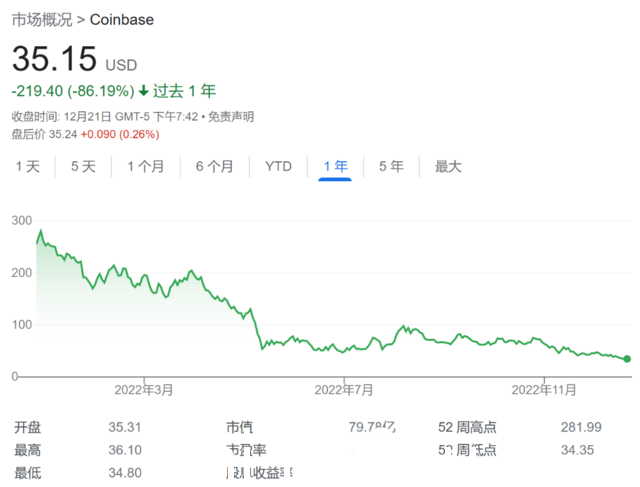Click the 最高 value 36.10
The width and height of the screenshot is (640, 487).
[125, 450]
